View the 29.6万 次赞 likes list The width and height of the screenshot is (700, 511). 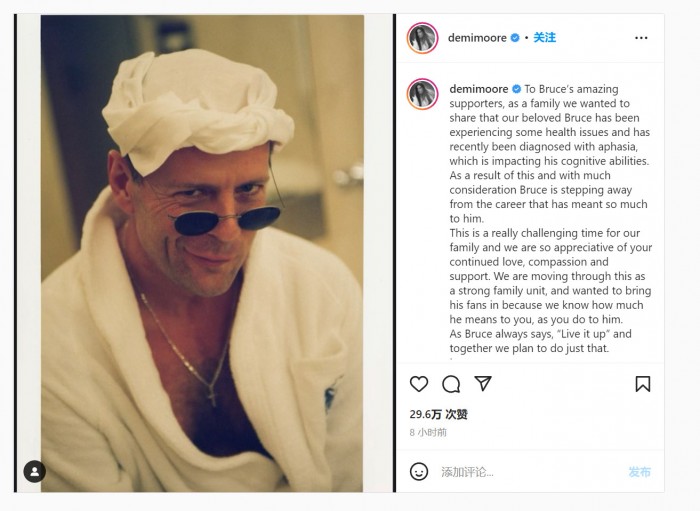coord(438,414)
